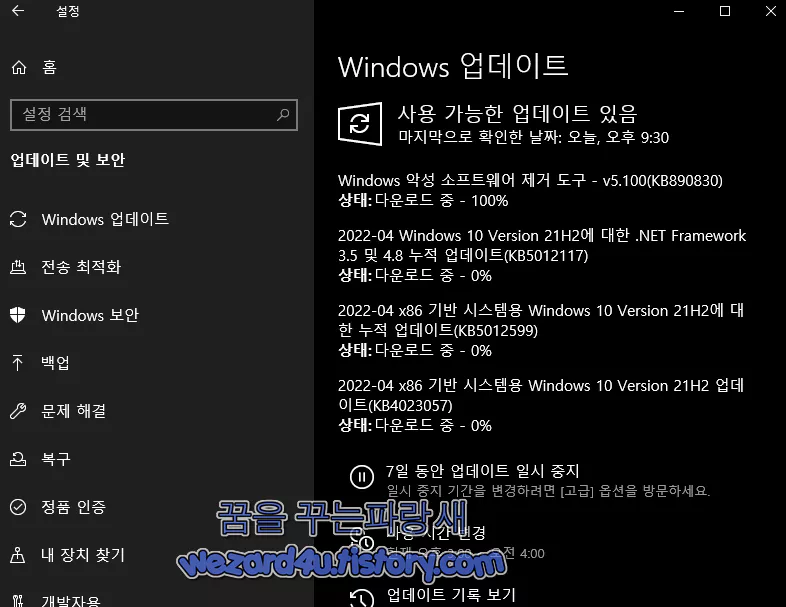This screenshot has height=607, width=786.
Task: Focus the 설정 검색 search field
Action: [x=154, y=115]
